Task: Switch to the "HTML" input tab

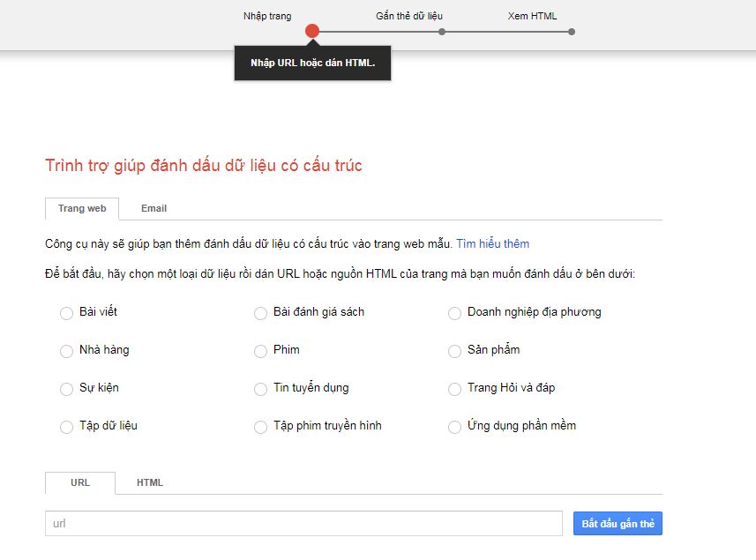Action: click(150, 483)
